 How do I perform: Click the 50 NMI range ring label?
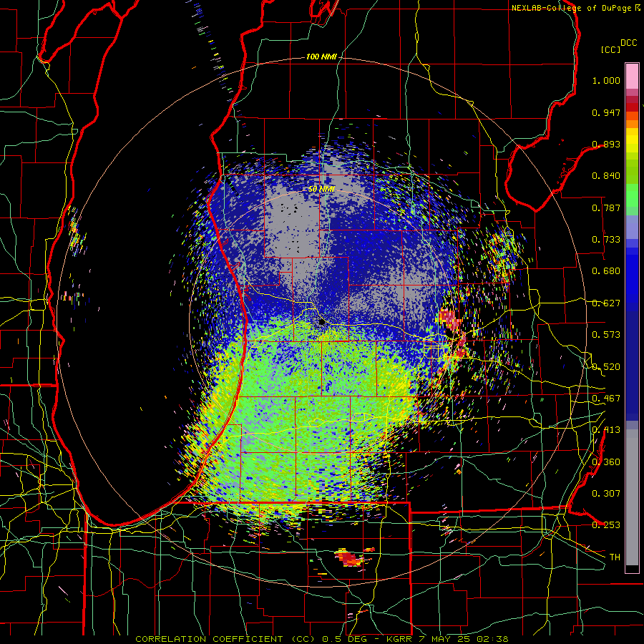pyautogui.click(x=321, y=189)
